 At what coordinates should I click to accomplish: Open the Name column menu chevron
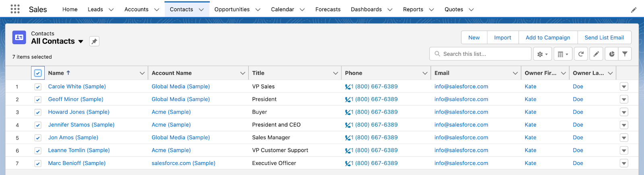(142, 73)
